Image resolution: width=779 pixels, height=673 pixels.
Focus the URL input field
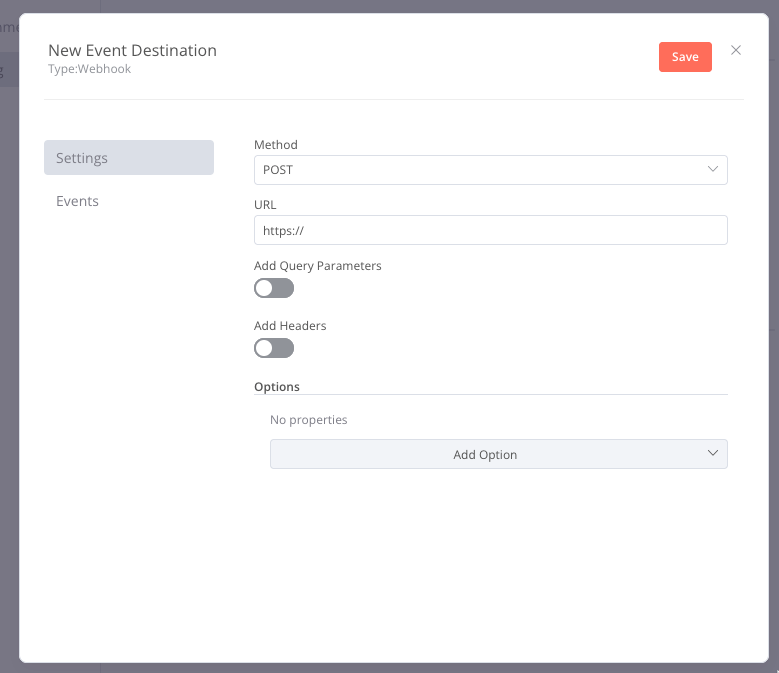click(x=490, y=230)
